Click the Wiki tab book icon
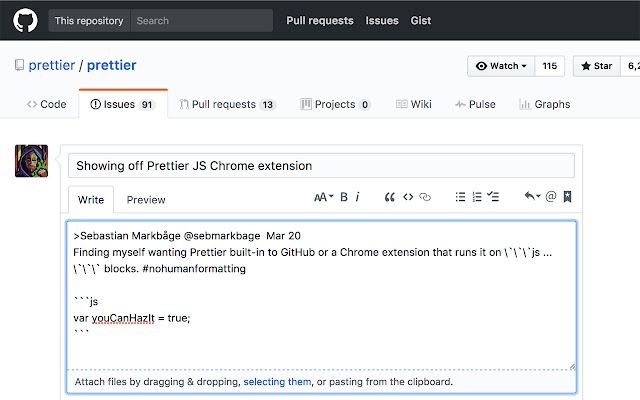This screenshot has height=400, width=640. (x=402, y=104)
